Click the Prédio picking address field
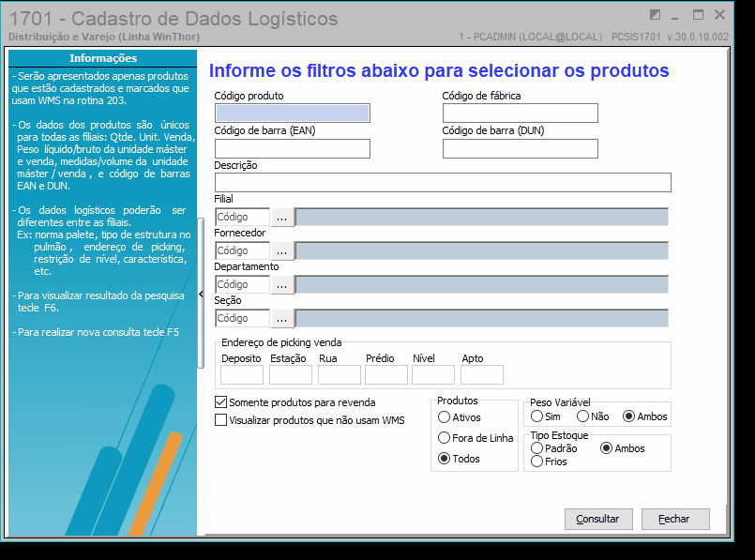This screenshot has height=560, width=755. [386, 374]
